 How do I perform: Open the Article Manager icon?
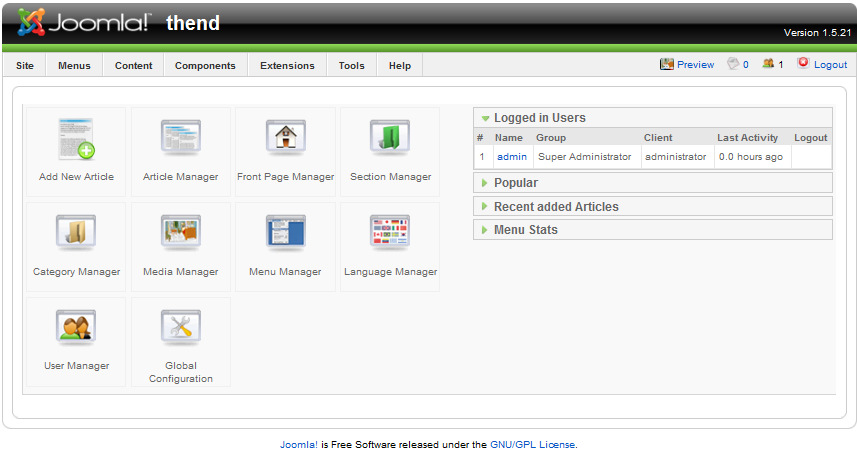(181, 138)
